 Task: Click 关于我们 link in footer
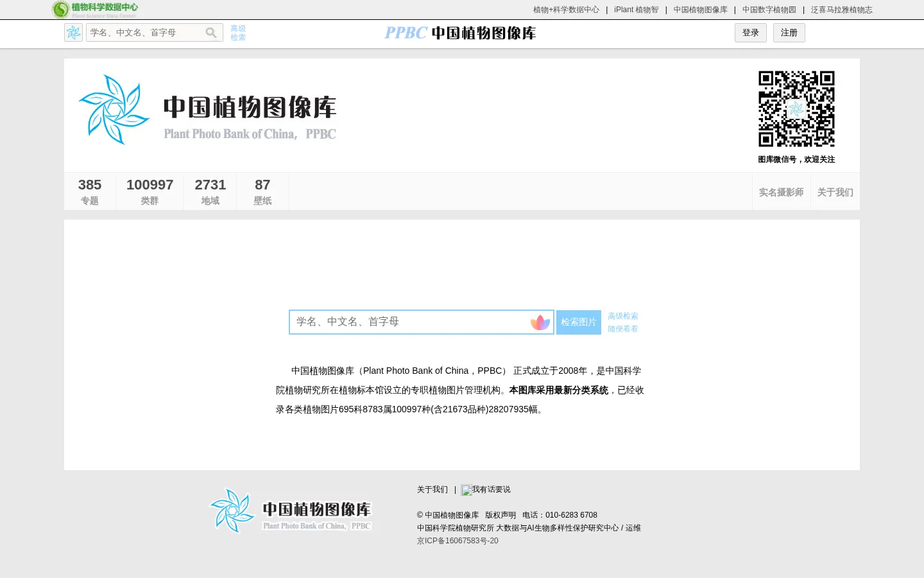[x=432, y=489]
